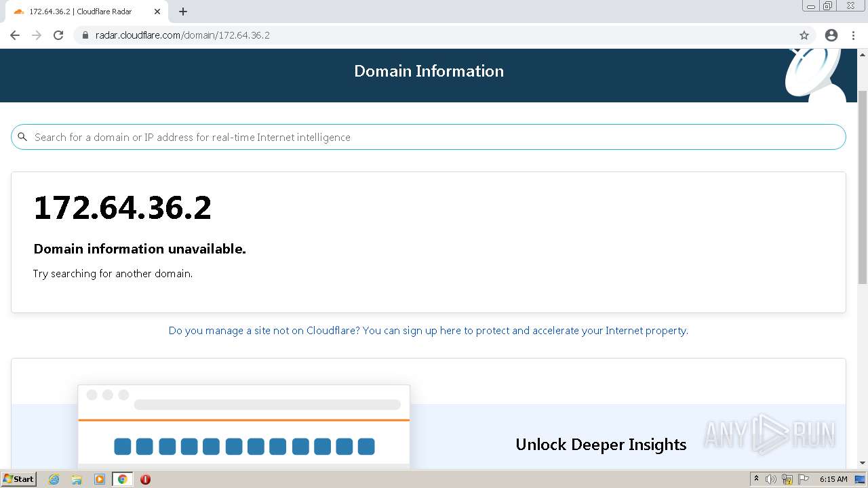The image size is (868, 488).
Task: Click the red Opera taskbar icon
Action: click(x=145, y=479)
